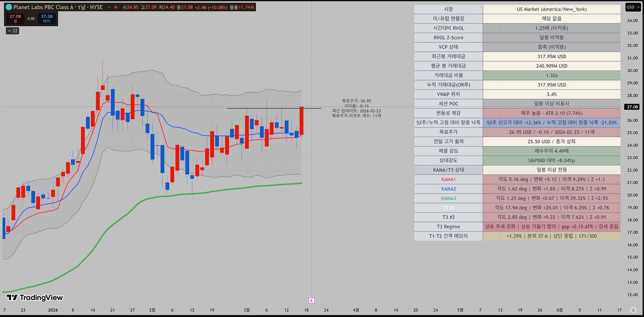The image size is (644, 317).
Task: Select the black target price horizontal line
Action: (x=274, y=108)
